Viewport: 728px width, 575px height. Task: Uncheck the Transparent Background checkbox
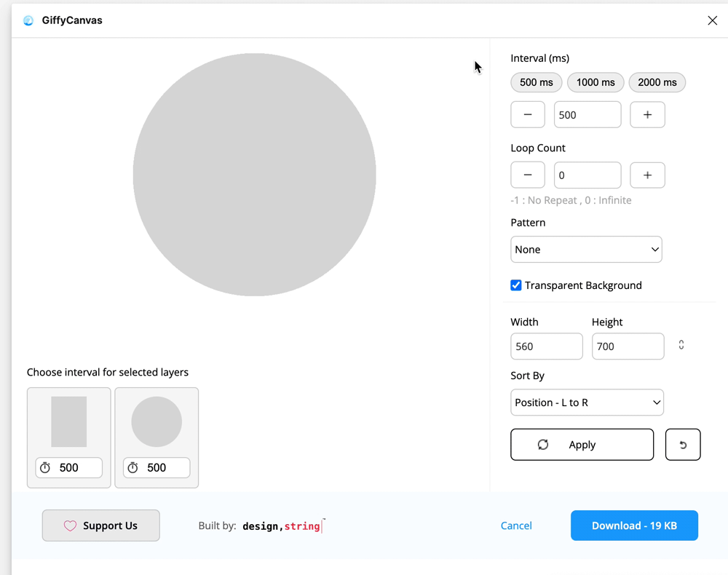(x=516, y=285)
